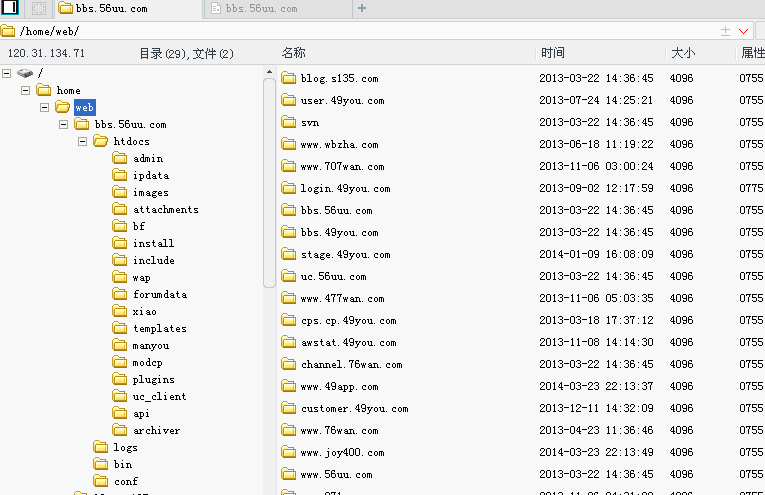Open the red path history dropdown arrow
This screenshot has height=495, width=765.
click(x=744, y=31)
